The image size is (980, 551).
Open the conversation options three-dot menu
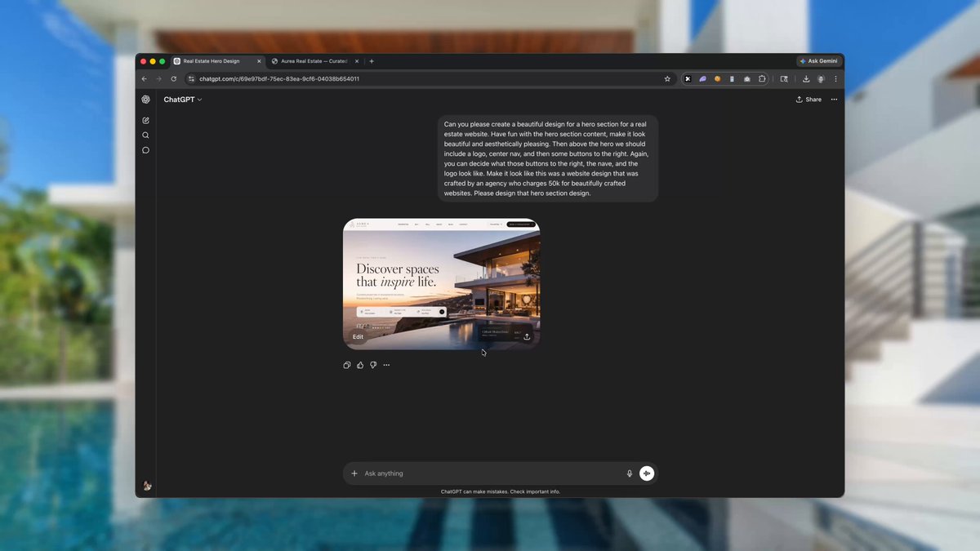click(834, 100)
